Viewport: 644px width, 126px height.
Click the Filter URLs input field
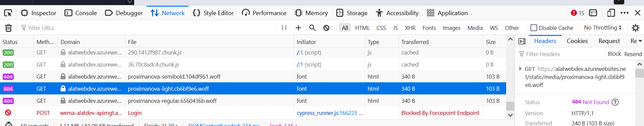[148, 28]
